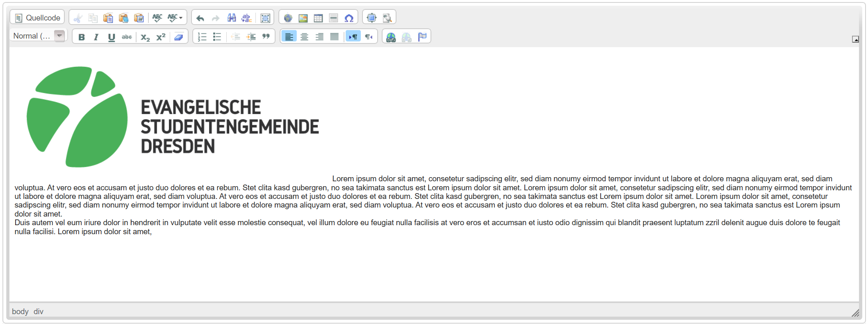Collapse the editor toolbar

[855, 39]
